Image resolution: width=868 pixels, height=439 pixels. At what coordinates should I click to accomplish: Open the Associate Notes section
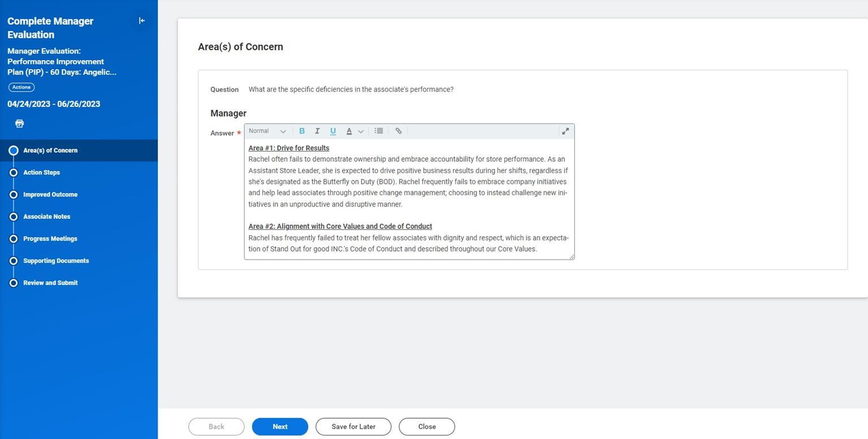click(x=46, y=217)
